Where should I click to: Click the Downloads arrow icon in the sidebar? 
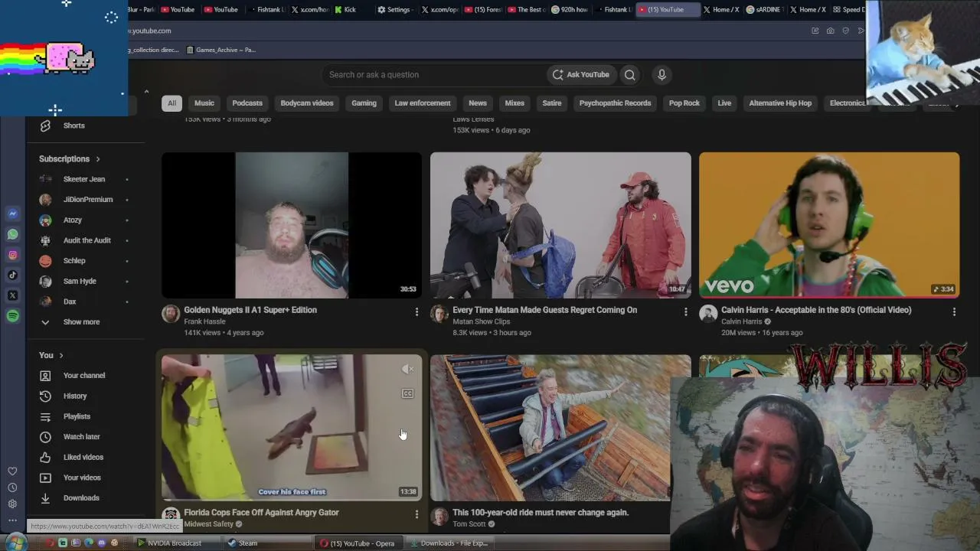tap(45, 498)
